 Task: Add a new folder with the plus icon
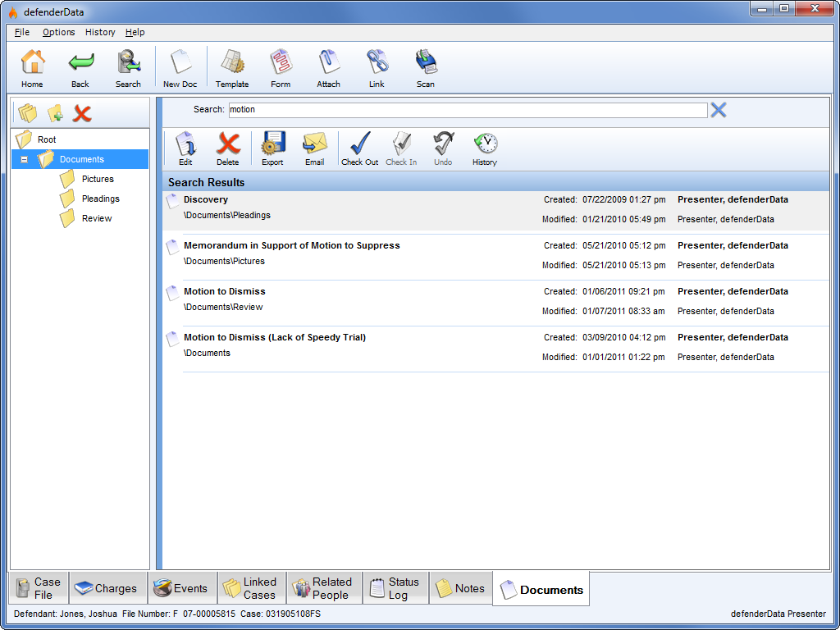click(x=55, y=113)
